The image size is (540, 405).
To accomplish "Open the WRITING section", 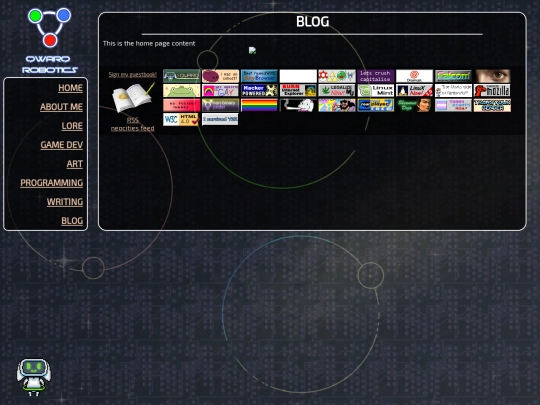I will (x=65, y=201).
